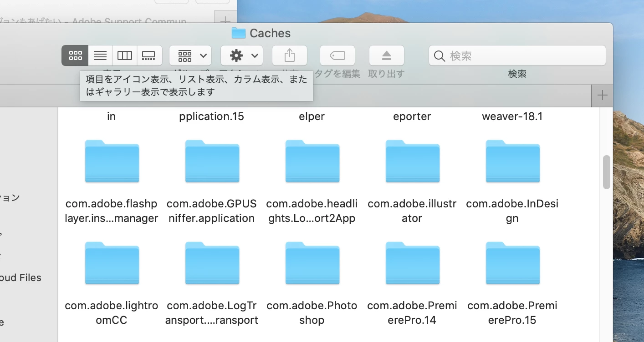Open the oud Files sidebar item

point(20,277)
